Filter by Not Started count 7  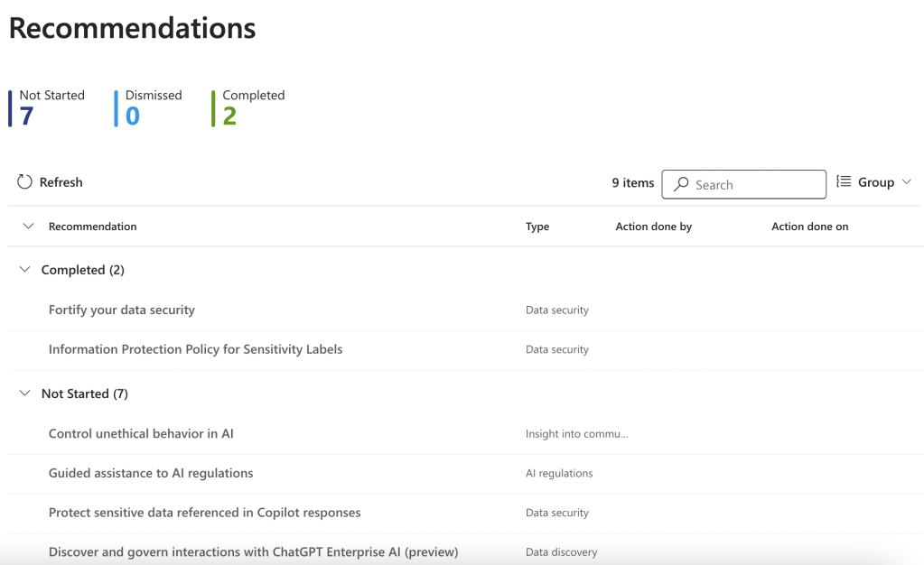[27, 116]
